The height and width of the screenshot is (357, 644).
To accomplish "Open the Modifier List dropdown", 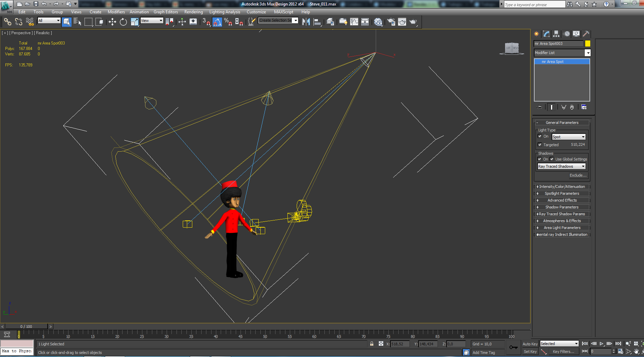I will coord(562,53).
